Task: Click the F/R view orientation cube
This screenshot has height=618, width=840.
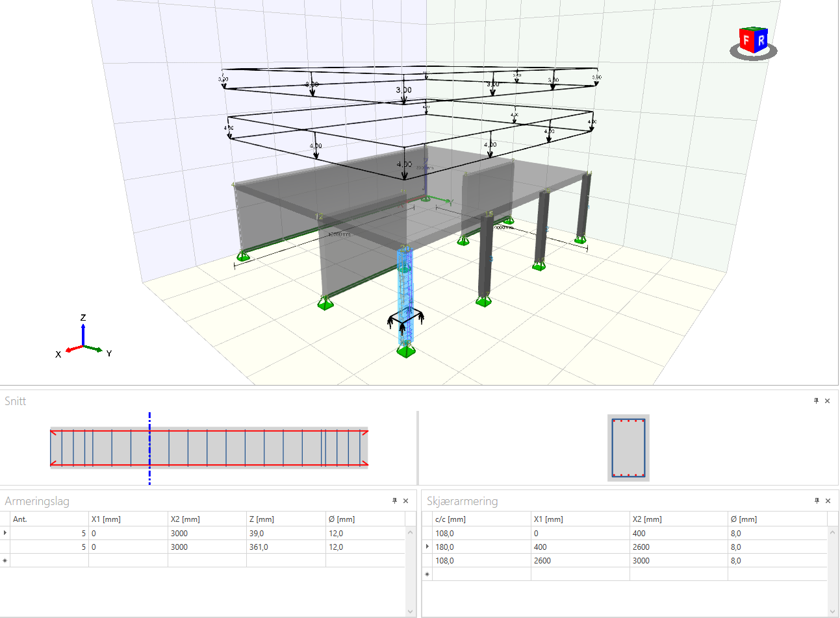Action: 753,42
